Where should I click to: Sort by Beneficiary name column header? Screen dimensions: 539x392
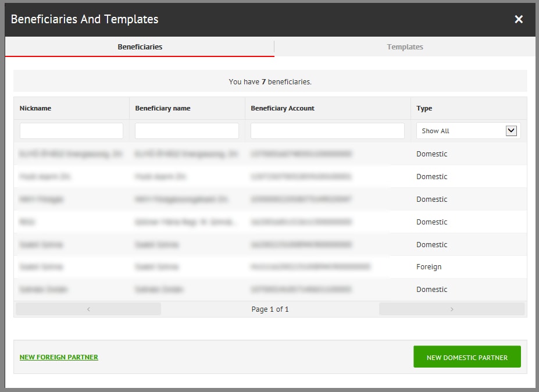coord(163,108)
